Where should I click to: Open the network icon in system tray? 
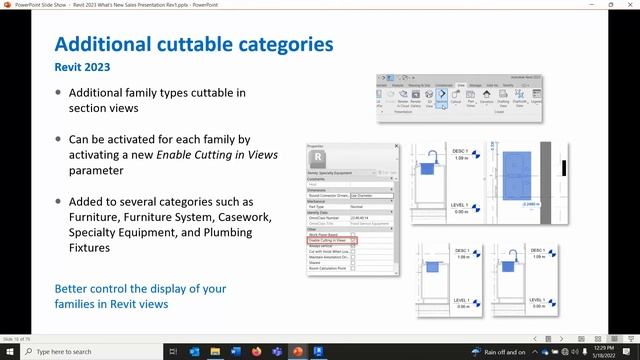(x=565, y=351)
